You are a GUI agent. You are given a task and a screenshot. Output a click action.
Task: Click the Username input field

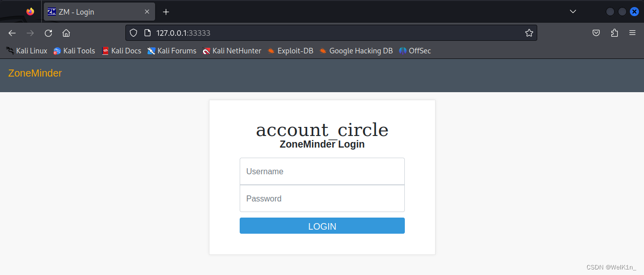(x=322, y=171)
